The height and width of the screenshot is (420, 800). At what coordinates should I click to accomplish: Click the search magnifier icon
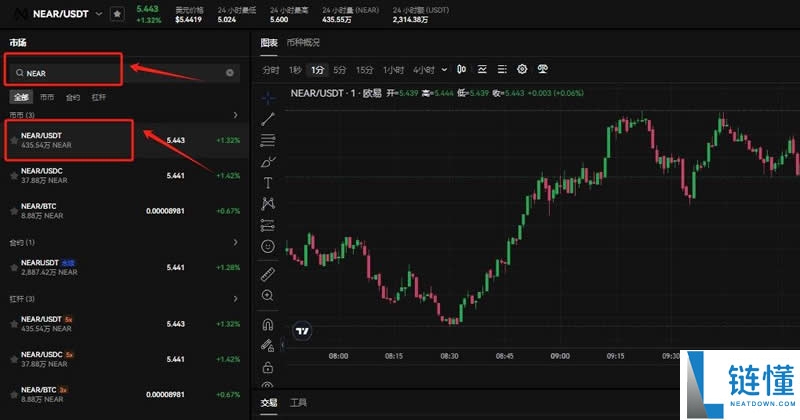(19, 73)
